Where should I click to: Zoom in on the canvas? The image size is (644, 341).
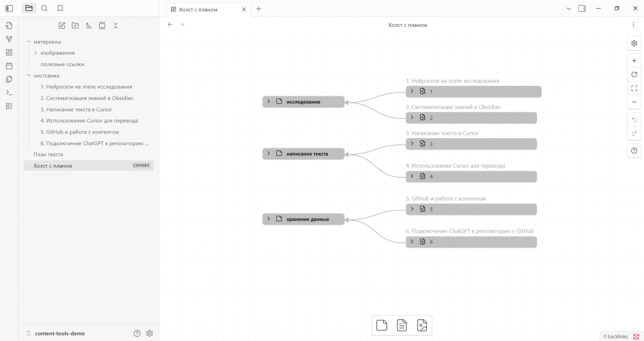[634, 61]
